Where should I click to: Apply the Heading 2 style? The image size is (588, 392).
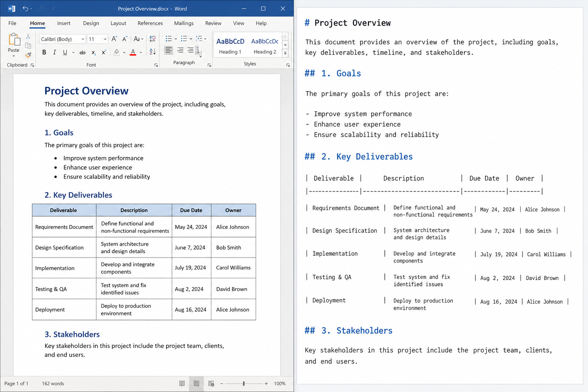265,46
